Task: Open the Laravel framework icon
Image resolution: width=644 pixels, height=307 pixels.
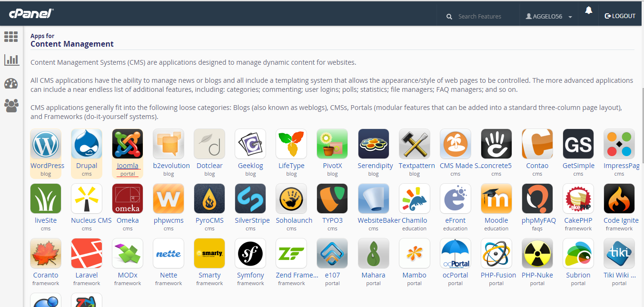Action: 87,253
